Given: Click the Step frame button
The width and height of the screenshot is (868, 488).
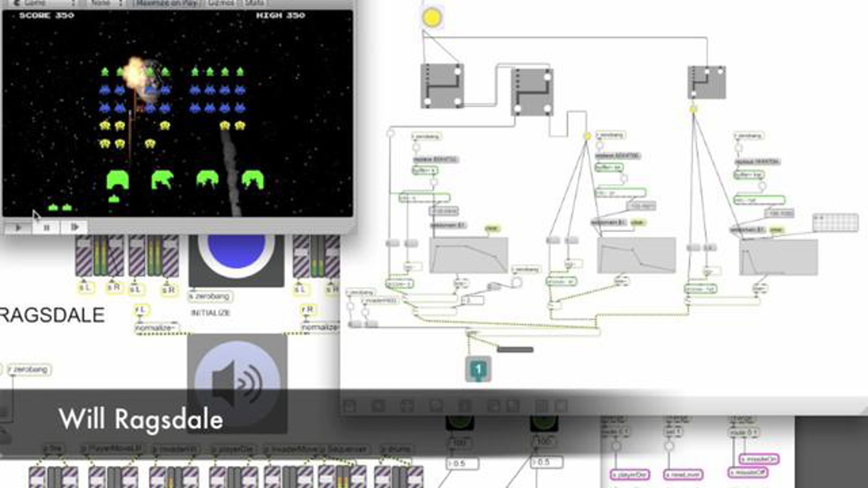Looking at the screenshot, I should [75, 227].
